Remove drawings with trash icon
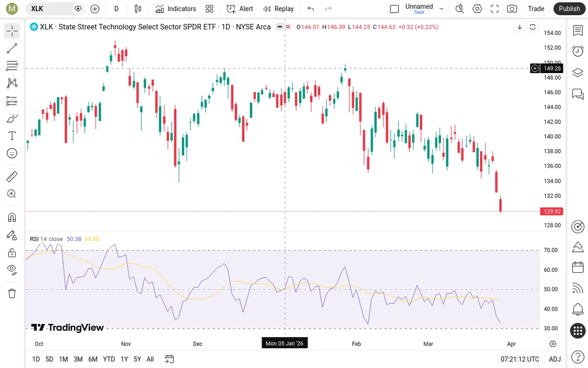The height and width of the screenshot is (368, 588). click(x=12, y=293)
